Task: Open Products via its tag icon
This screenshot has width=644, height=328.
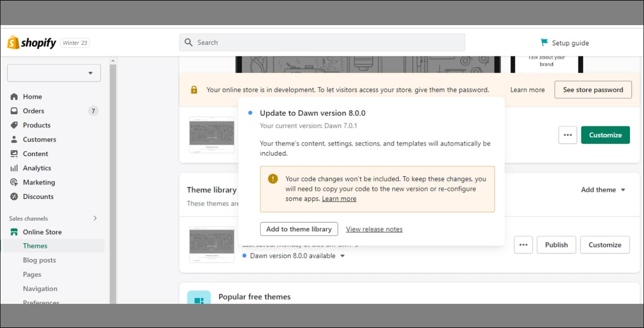Action: [14, 125]
